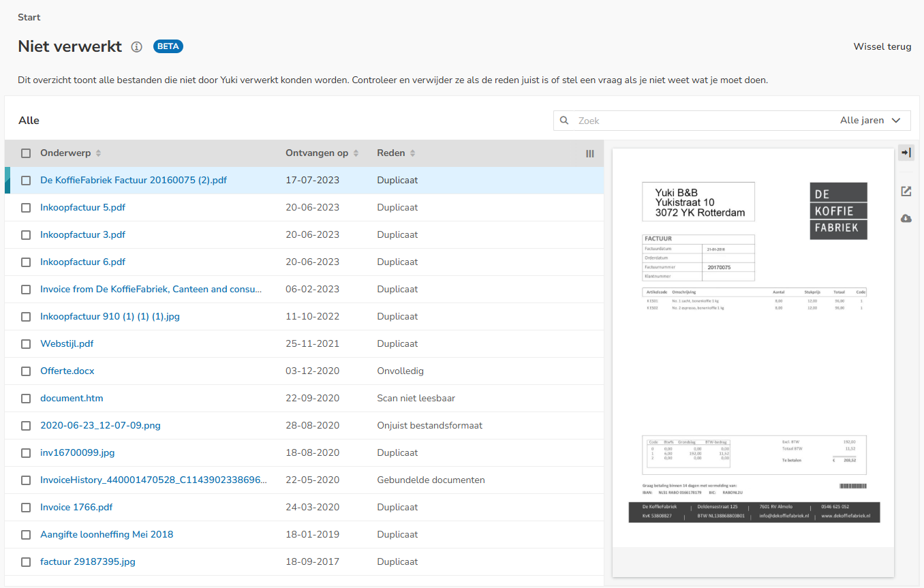Check the inv16700099.jpg row
Screen dimensions: 924x588
click(26, 453)
